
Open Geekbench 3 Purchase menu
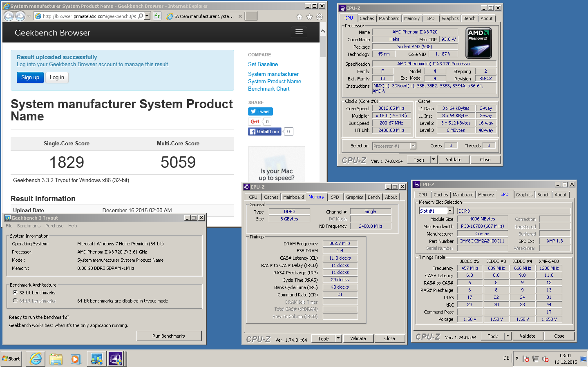click(x=54, y=226)
